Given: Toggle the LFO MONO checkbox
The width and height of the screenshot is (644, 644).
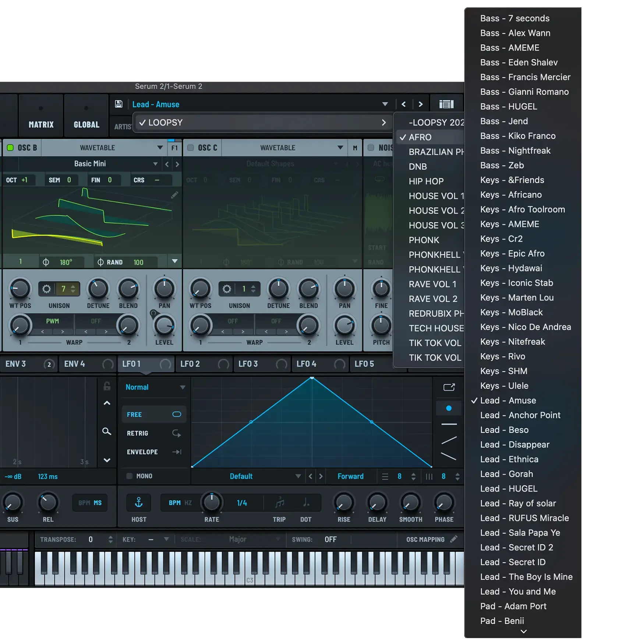Looking at the screenshot, I should [x=130, y=476].
